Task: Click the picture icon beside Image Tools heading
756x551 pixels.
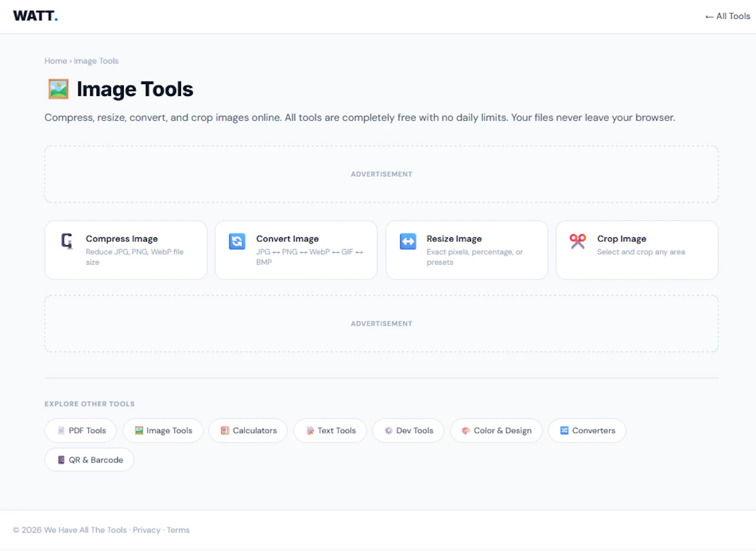Action: point(59,89)
